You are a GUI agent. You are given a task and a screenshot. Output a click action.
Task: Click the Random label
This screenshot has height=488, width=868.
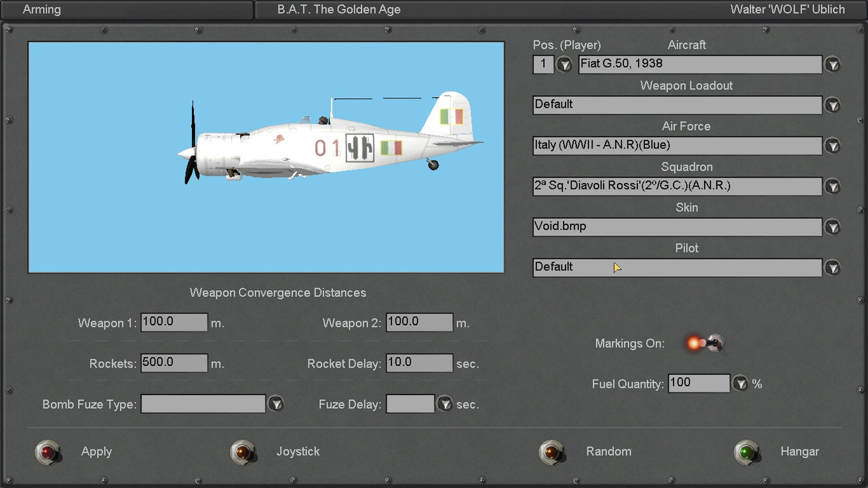pos(608,451)
